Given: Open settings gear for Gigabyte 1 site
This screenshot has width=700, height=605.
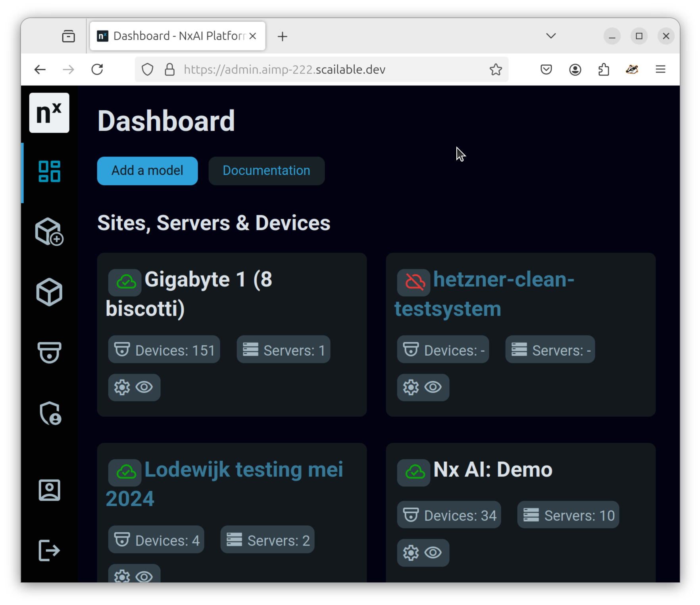Looking at the screenshot, I should (x=122, y=387).
